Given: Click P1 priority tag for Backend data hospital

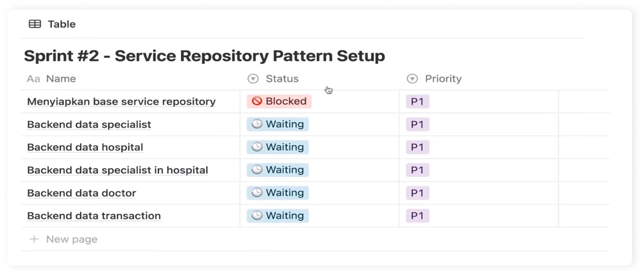Looking at the screenshot, I should click(x=417, y=147).
